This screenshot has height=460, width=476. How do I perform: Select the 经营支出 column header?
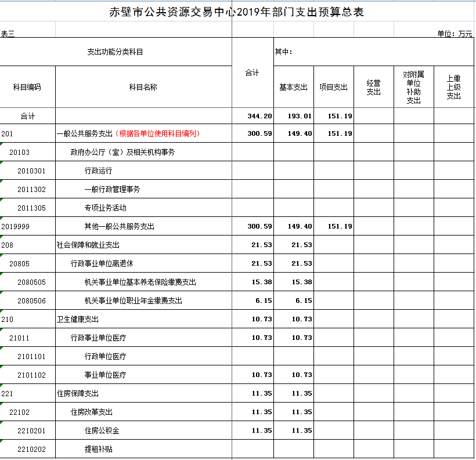(x=373, y=88)
